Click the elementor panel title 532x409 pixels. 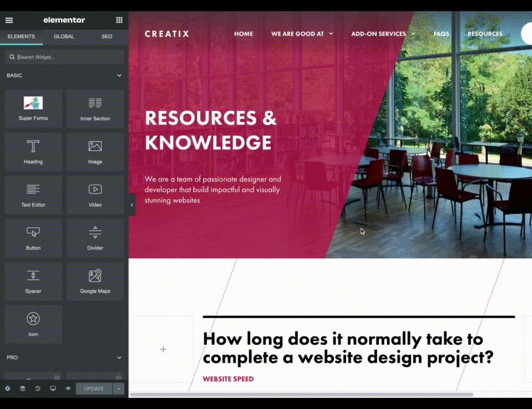click(64, 20)
